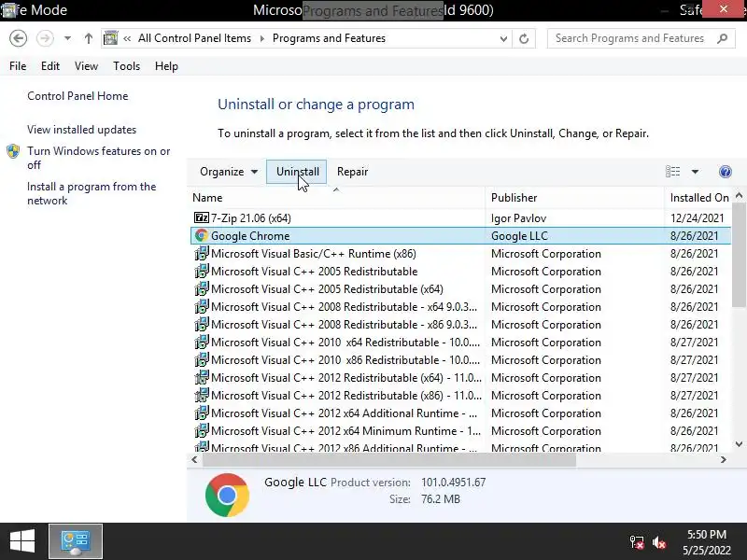Click product version 101.0.4951.67 text
747x560 pixels.
point(454,483)
